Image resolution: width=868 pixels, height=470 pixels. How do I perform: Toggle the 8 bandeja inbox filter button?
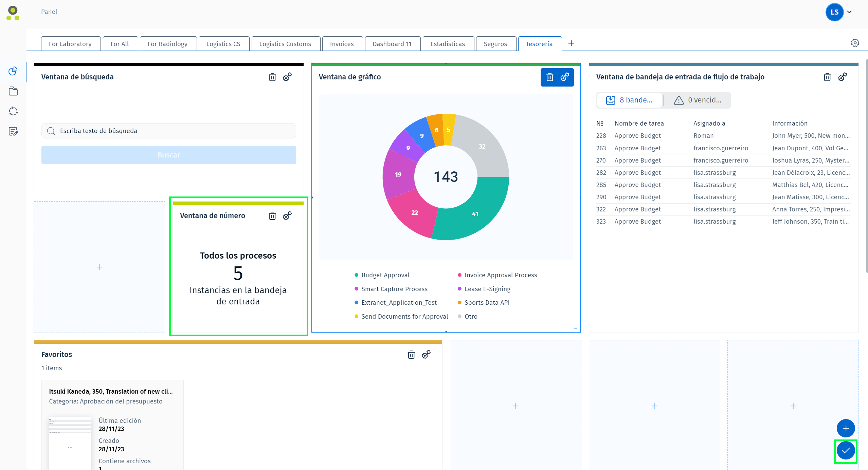[631, 100]
